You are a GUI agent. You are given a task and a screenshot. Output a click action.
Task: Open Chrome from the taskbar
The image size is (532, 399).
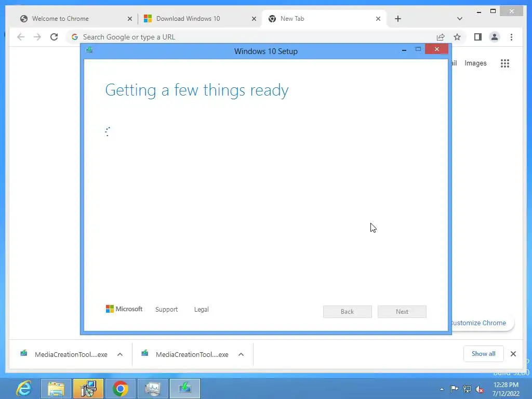[x=121, y=389]
